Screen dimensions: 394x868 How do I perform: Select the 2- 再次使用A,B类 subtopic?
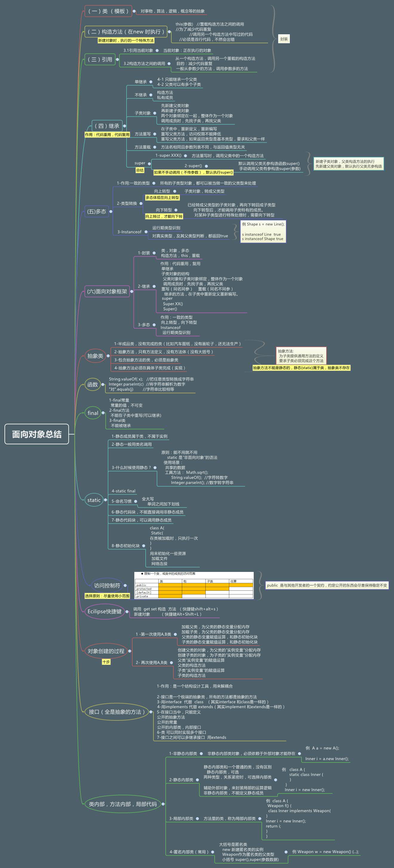151,663
